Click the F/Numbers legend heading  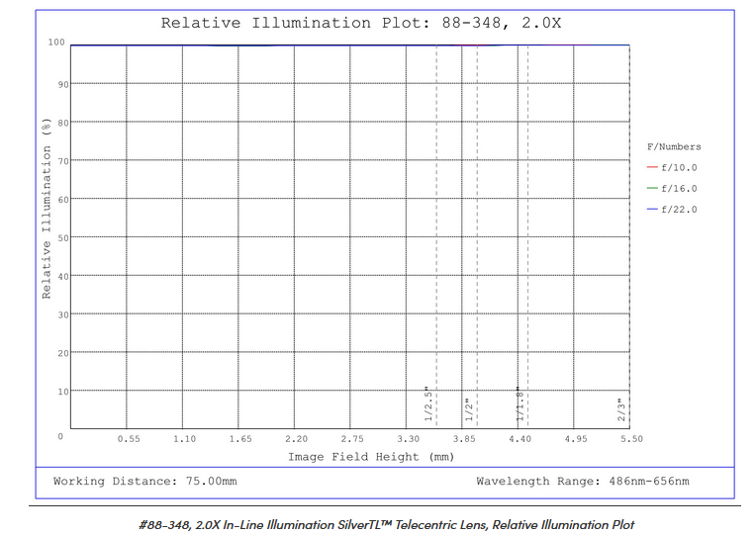(673, 147)
